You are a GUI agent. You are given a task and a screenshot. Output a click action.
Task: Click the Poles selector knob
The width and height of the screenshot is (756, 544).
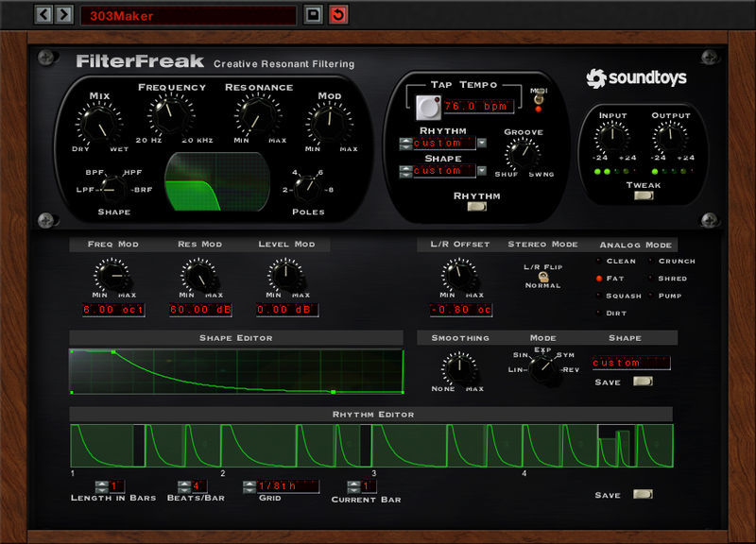click(307, 188)
